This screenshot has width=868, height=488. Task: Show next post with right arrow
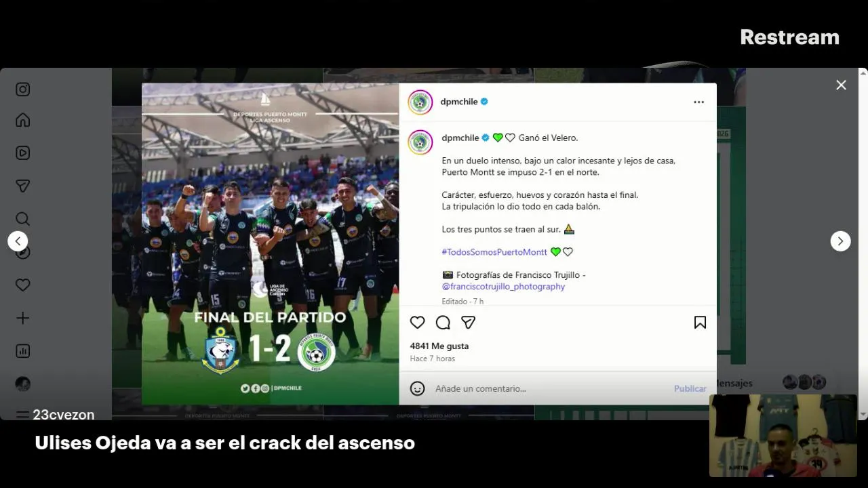tap(840, 241)
